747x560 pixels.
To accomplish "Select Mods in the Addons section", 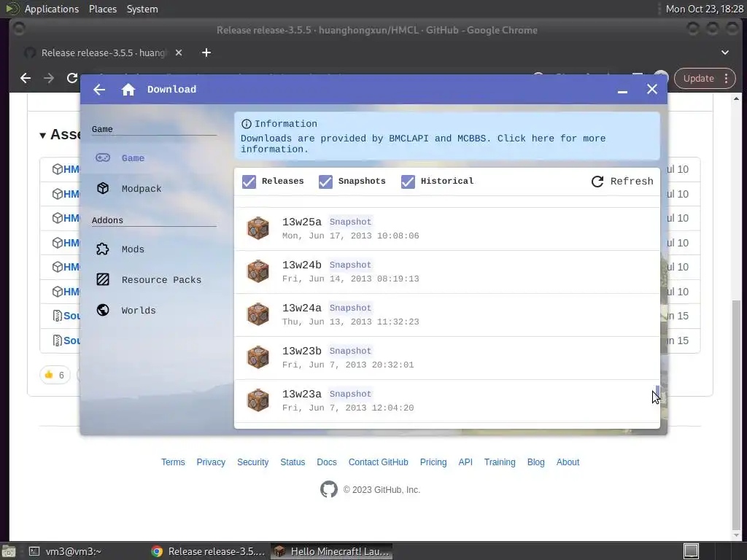I will (x=154, y=249).
